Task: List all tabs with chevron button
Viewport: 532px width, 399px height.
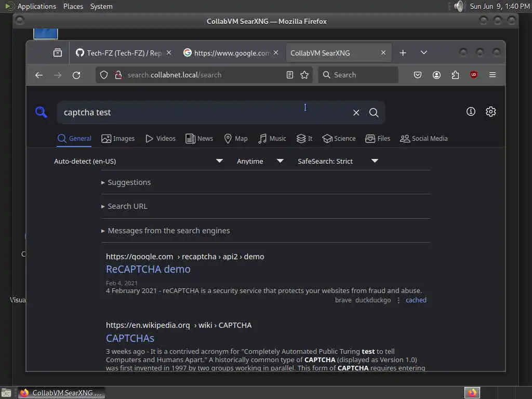Action: [424, 52]
